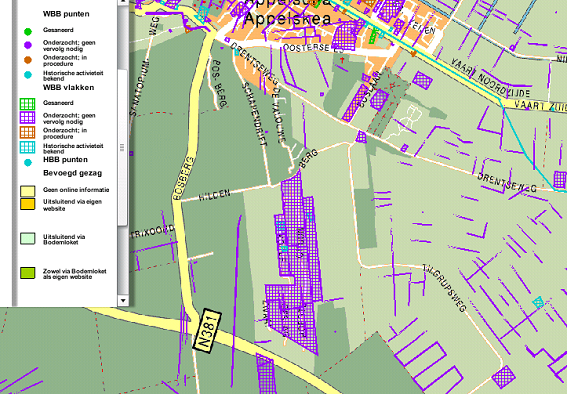This screenshot has width=568, height=395.
Task: Click the purple WBB punten dot in legend
Action: (x=28, y=45)
